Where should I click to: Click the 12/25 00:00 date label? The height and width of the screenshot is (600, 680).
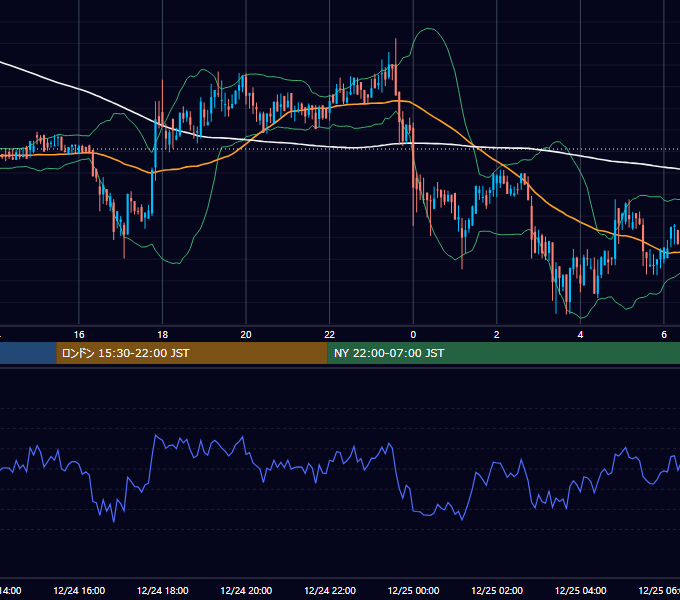click(413, 590)
